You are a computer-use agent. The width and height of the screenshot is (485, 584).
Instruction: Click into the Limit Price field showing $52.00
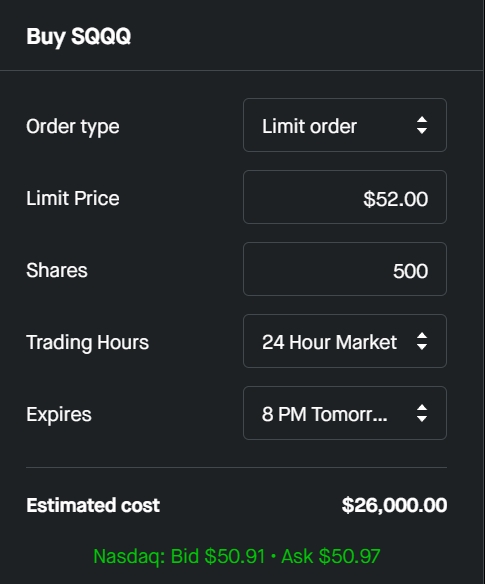point(345,197)
